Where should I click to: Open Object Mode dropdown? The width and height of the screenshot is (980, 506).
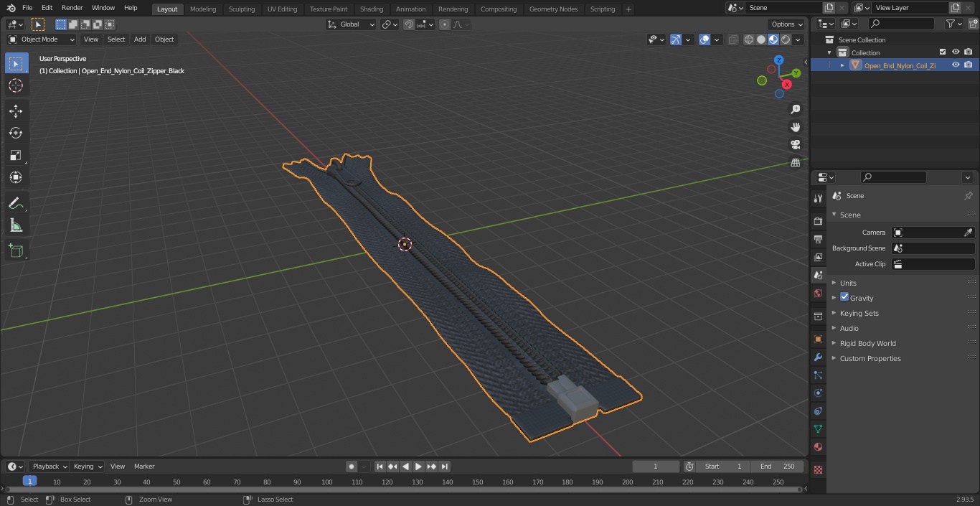pyautogui.click(x=42, y=39)
